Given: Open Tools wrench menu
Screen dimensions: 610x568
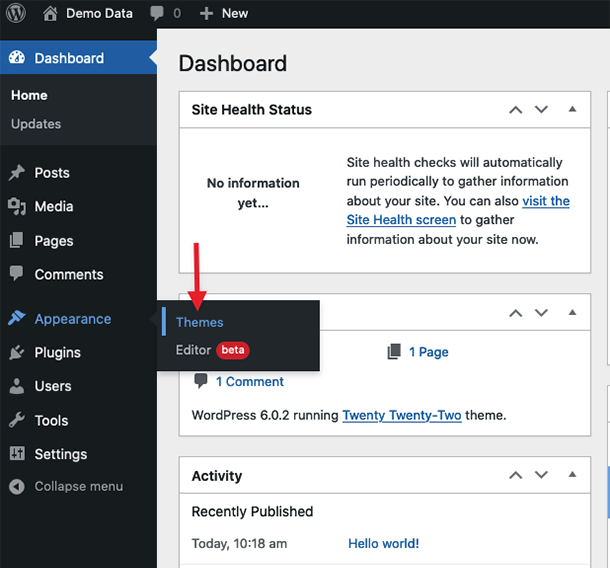Looking at the screenshot, I should pos(17,421).
